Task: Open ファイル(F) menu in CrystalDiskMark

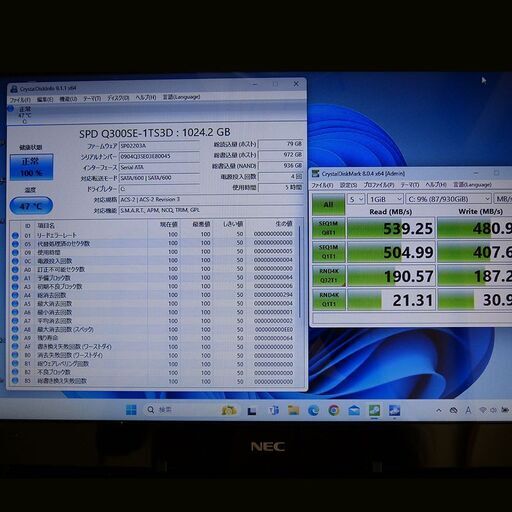Action: click(x=322, y=185)
